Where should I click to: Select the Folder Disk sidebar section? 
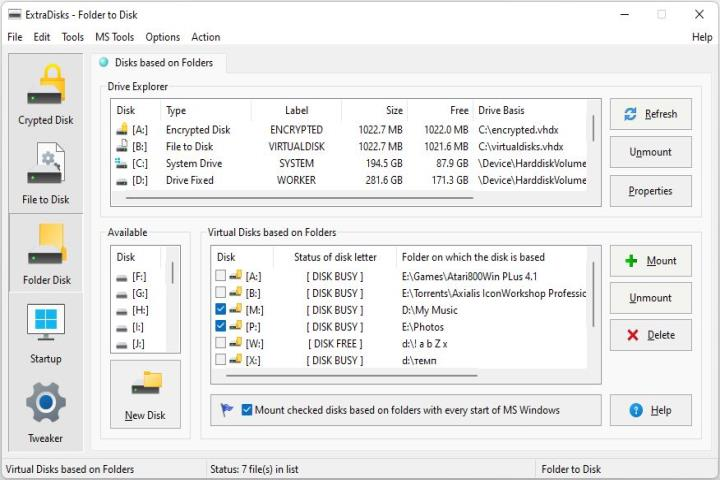click(x=45, y=253)
